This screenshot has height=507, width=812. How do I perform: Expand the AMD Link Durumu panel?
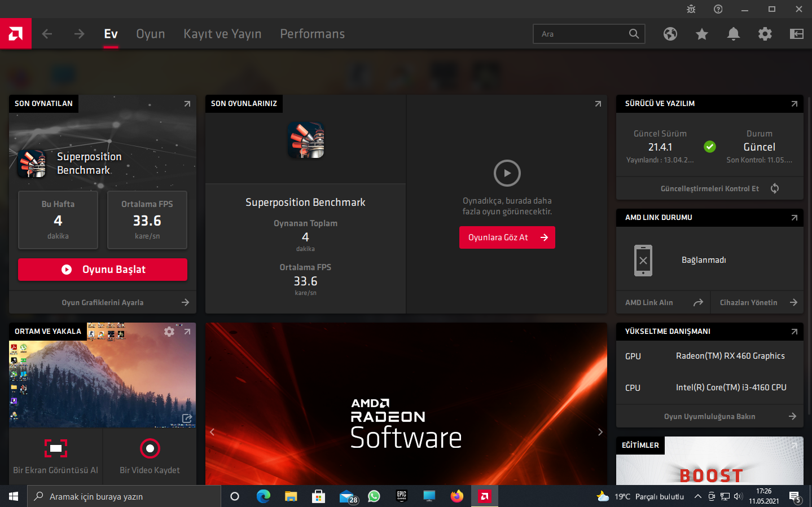tap(795, 218)
